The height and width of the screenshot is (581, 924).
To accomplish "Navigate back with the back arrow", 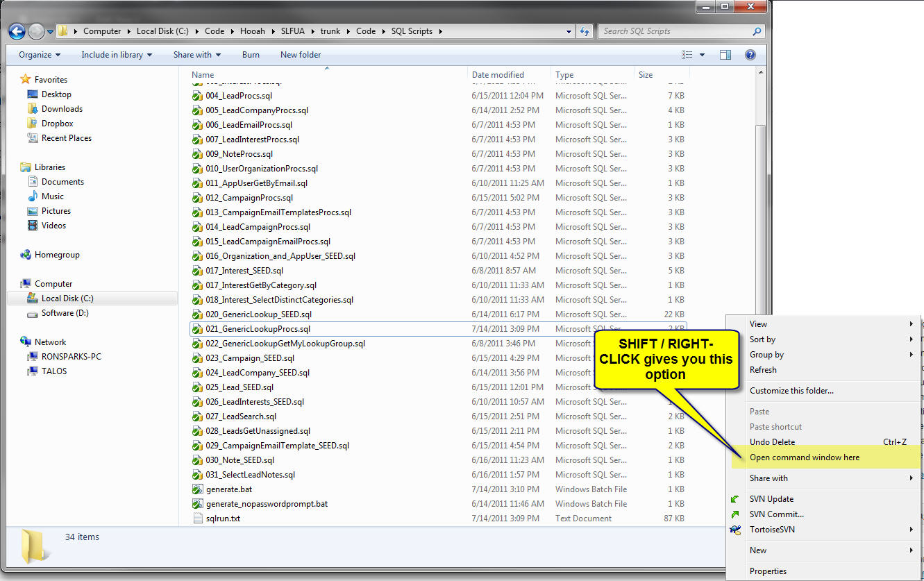I will click(17, 31).
